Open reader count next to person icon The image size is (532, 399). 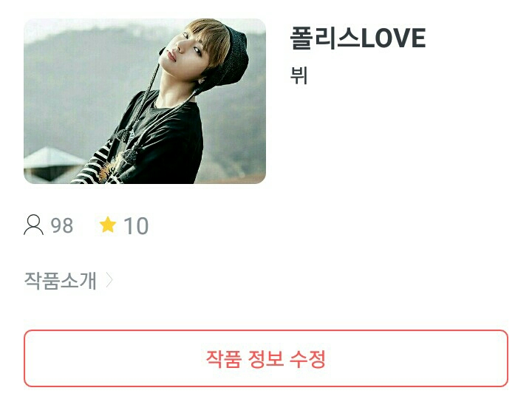coord(62,225)
